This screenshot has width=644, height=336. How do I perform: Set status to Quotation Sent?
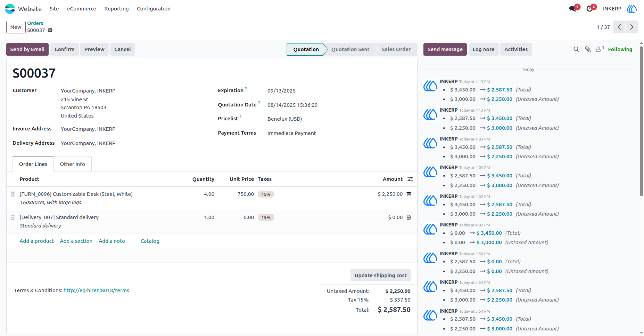pos(350,49)
